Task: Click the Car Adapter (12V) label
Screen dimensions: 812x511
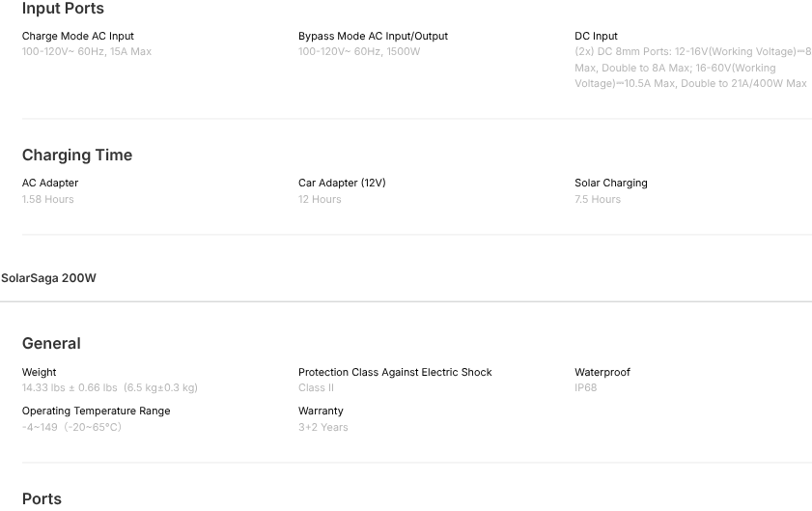Action: pos(342,183)
